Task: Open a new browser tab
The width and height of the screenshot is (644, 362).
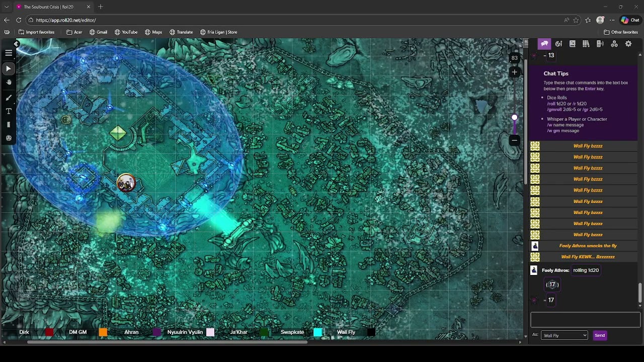Action: click(101, 7)
